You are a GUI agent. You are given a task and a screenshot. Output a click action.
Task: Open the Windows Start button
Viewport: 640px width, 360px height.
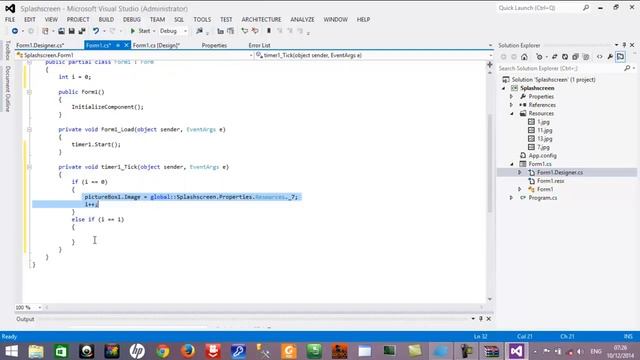11,351
